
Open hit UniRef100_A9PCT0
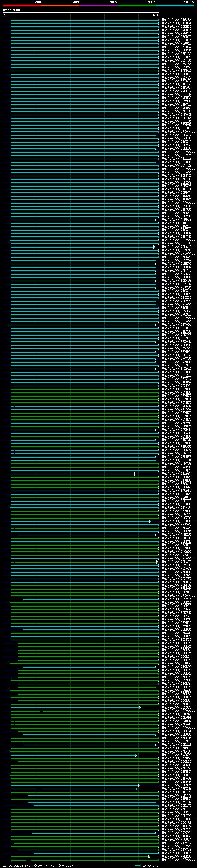[x=177, y=33]
